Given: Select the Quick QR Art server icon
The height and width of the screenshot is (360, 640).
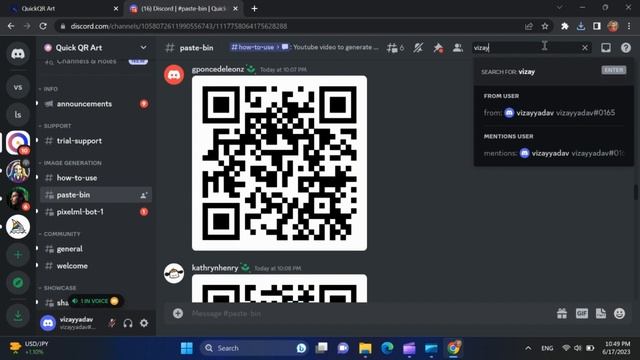Looking at the screenshot, I should tap(18, 142).
